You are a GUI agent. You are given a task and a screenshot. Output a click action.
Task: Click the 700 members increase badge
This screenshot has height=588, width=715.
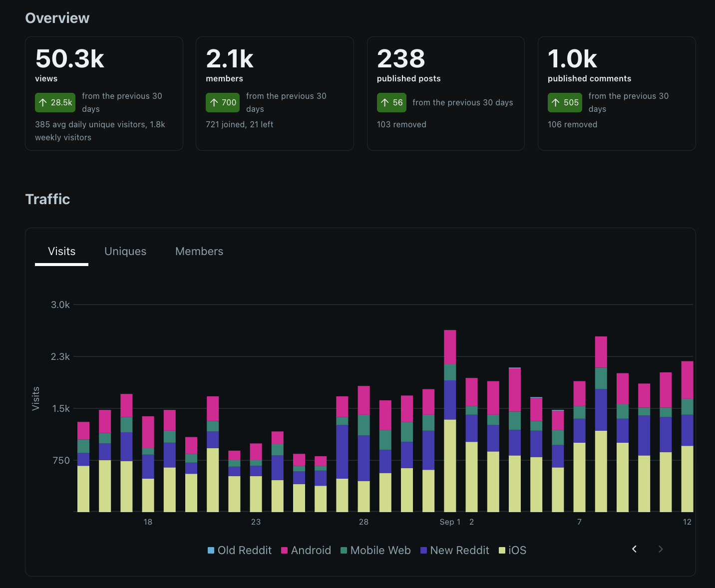(223, 102)
